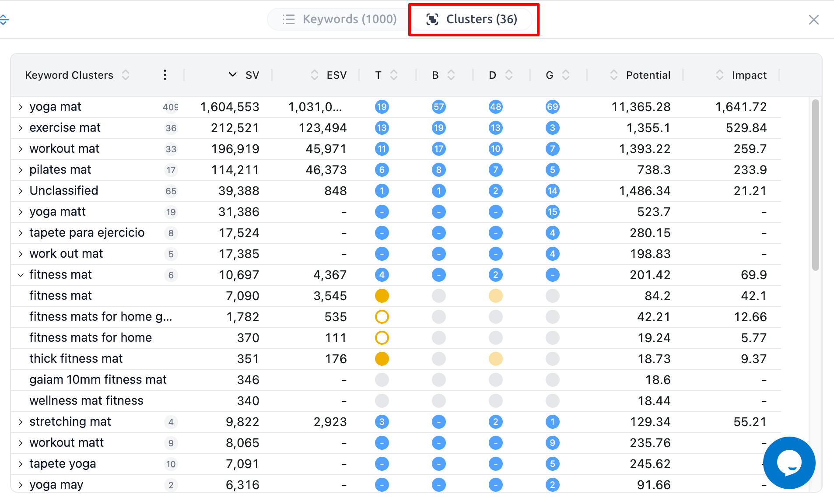The image size is (834, 504).
Task: Open the three-dot column options menu
Action: 165,75
